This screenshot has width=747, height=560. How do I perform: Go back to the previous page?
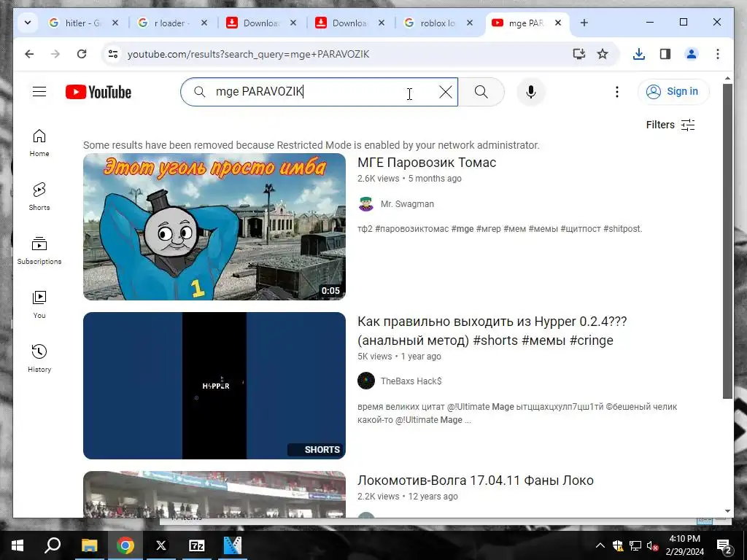[29, 54]
